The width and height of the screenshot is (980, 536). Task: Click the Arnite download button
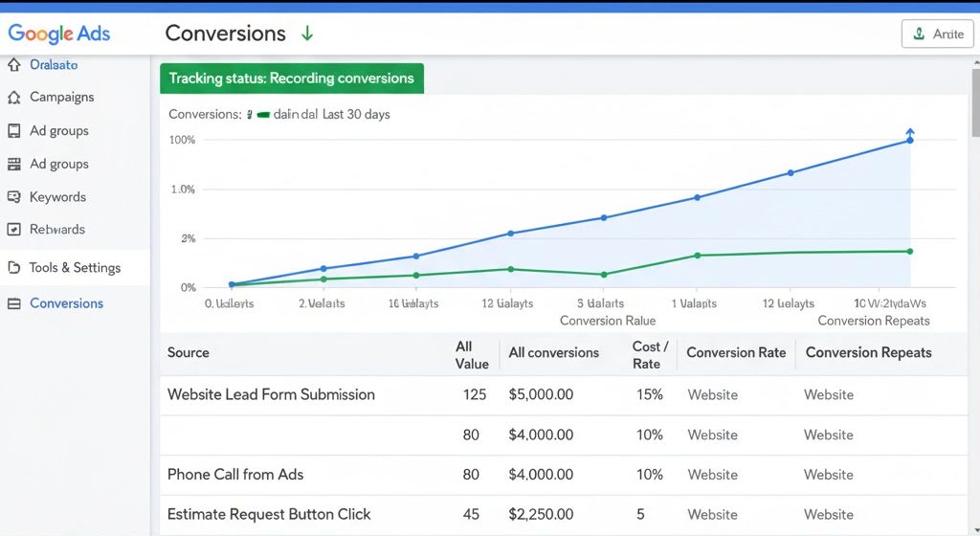pyautogui.click(x=937, y=33)
